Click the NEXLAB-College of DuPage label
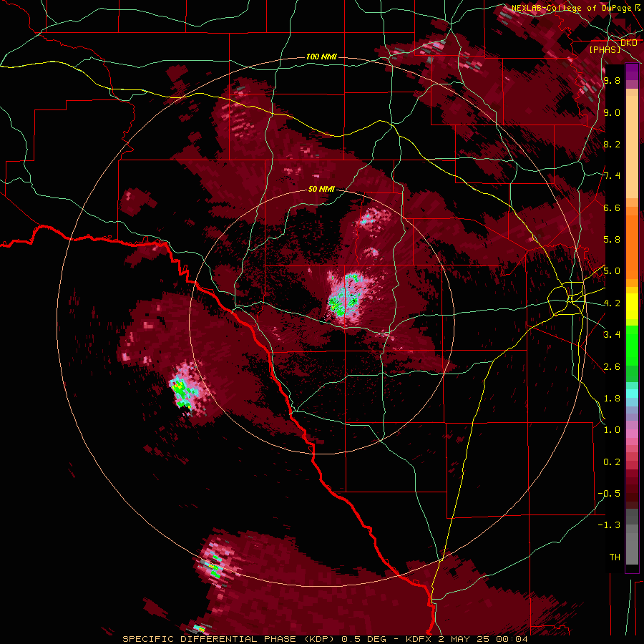644x644 pixels. click(x=572, y=8)
